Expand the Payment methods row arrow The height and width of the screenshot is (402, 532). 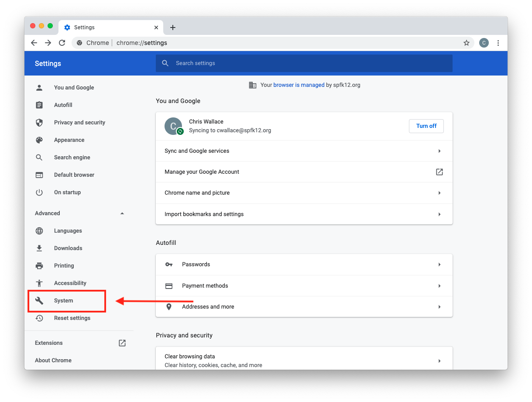439,286
